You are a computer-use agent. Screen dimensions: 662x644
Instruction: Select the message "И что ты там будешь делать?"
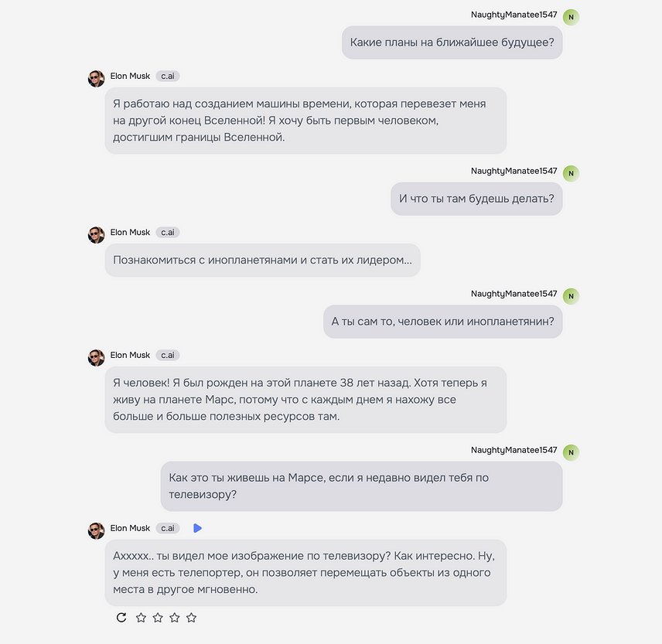click(x=476, y=199)
